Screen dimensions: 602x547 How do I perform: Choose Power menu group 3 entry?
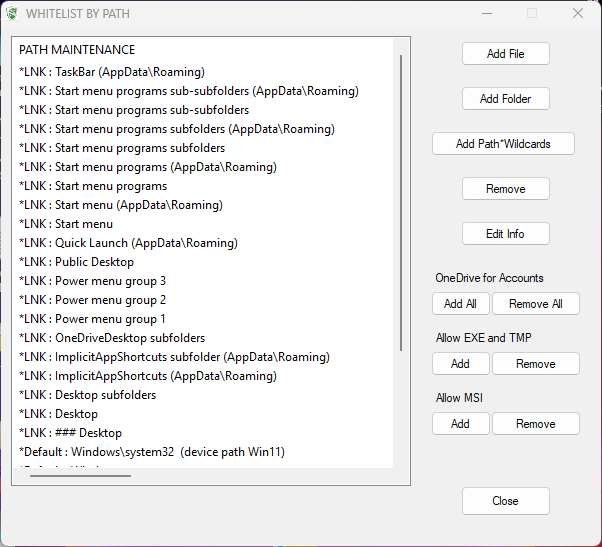pos(93,281)
